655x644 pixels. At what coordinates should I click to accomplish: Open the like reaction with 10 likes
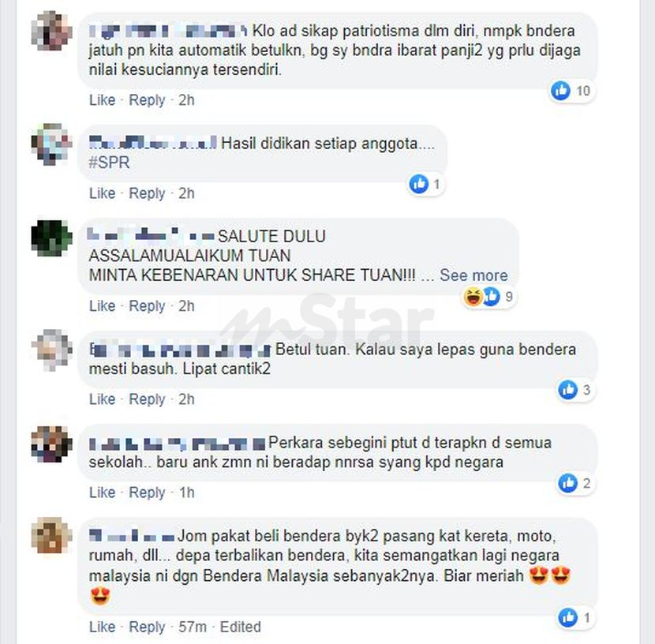pos(571,91)
